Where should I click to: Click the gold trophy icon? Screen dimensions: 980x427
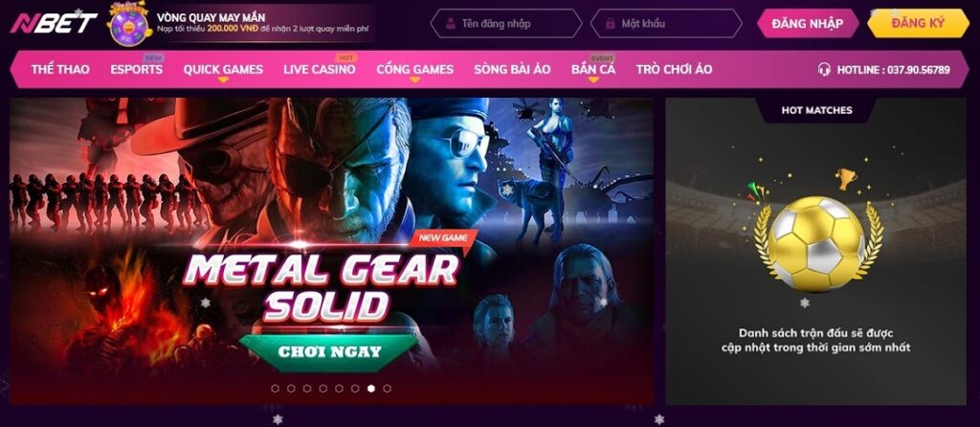point(846,179)
